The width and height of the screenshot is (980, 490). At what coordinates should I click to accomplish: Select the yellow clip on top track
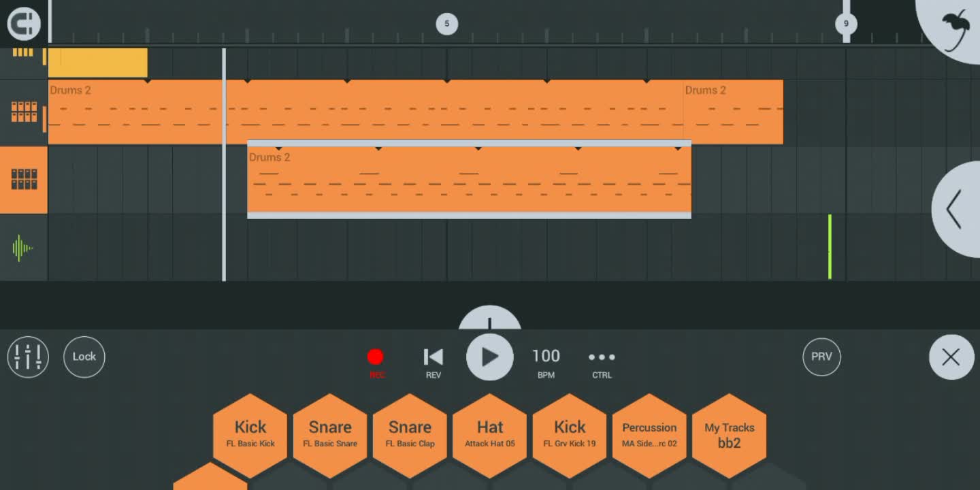pos(98,62)
